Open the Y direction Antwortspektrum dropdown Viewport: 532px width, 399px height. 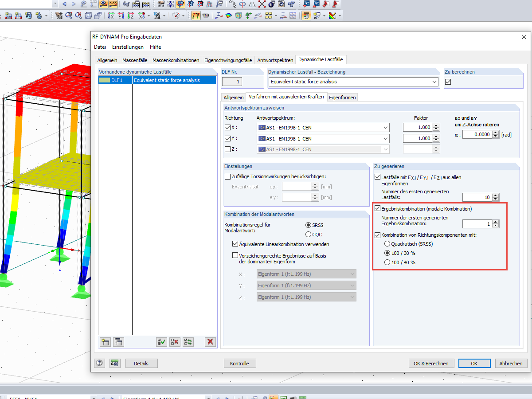point(385,139)
